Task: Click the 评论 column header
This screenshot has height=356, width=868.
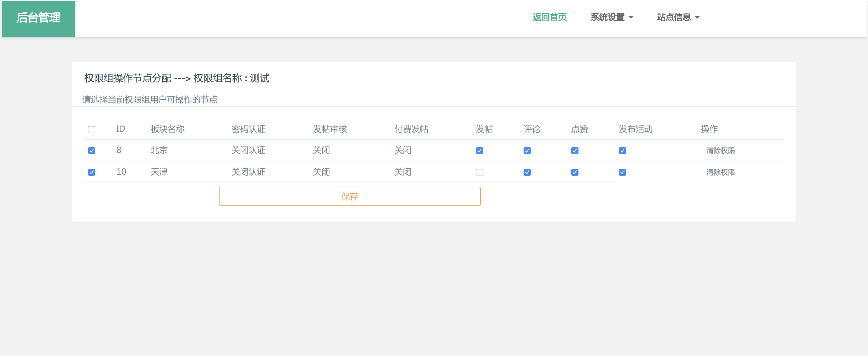Action: pos(532,129)
